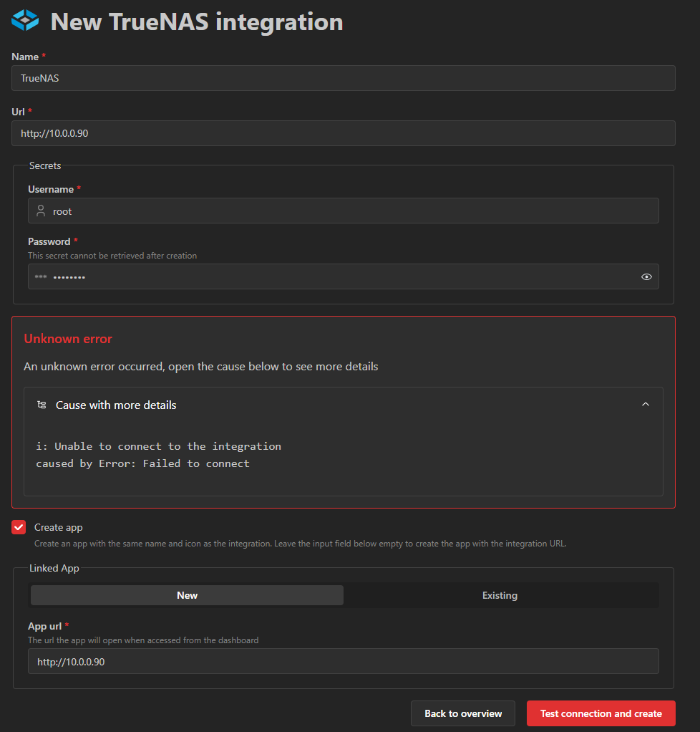Click the user icon in Username field
The width and height of the screenshot is (700, 732).
[41, 211]
